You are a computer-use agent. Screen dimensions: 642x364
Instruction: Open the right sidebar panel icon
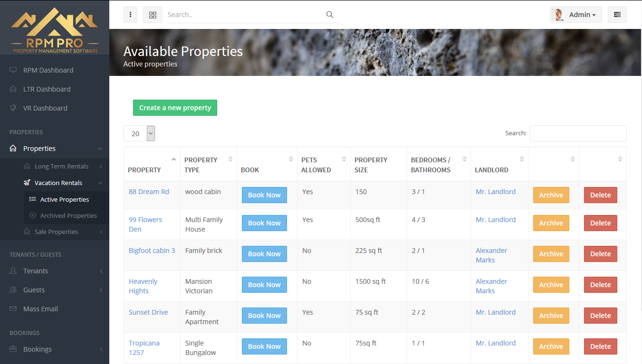point(617,15)
